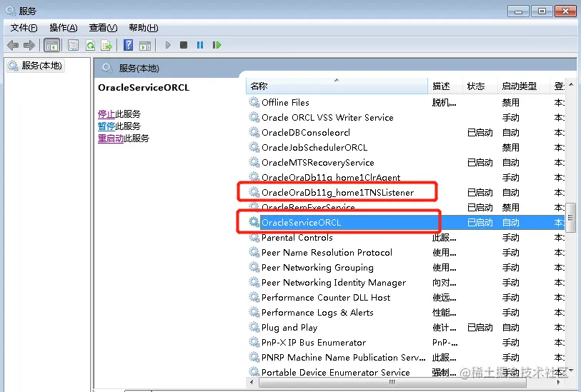This screenshot has width=581, height=392.
Task: Click the Restart Service toolbar icon
Action: (217, 45)
